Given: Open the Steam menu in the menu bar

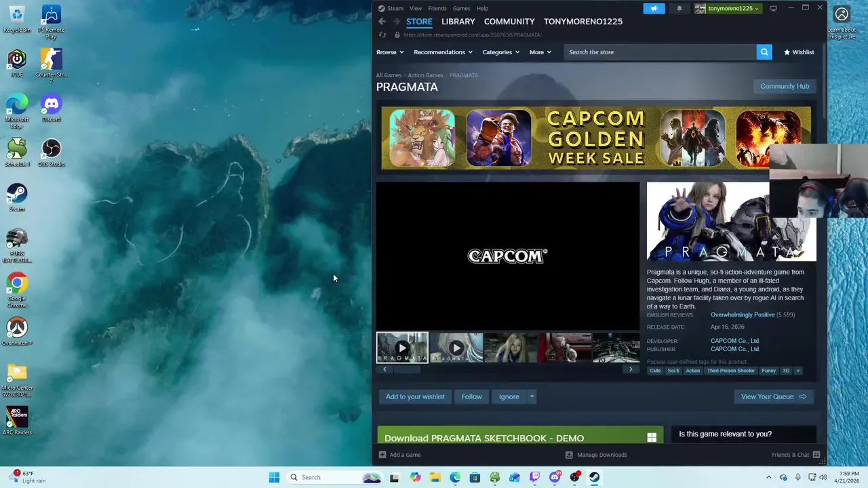Looking at the screenshot, I should [x=391, y=8].
